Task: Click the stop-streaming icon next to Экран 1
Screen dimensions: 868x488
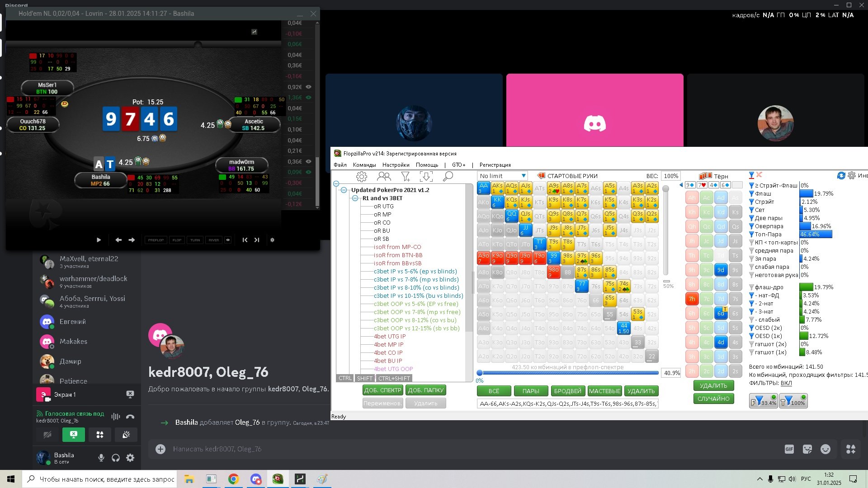Action: point(130,394)
